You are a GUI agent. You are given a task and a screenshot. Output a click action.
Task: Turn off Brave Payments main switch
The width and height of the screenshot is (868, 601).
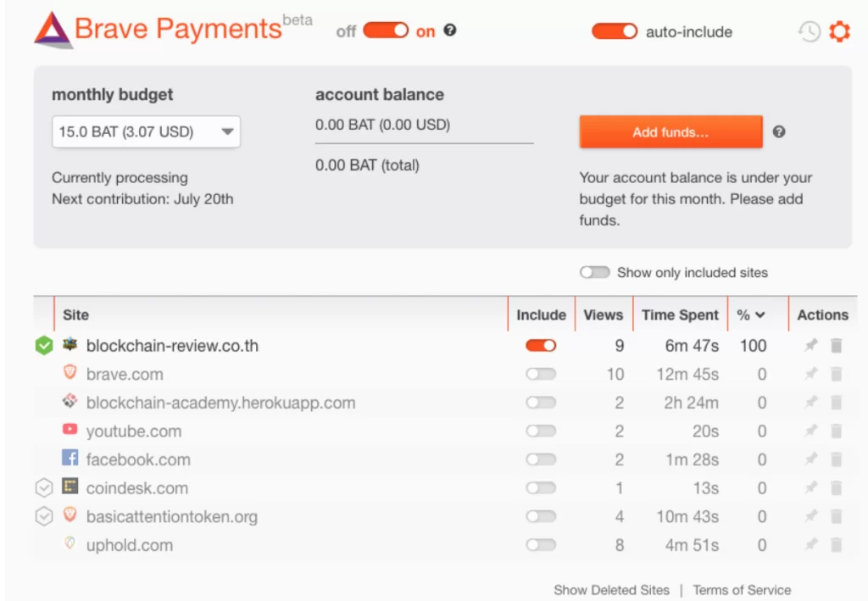tap(386, 31)
